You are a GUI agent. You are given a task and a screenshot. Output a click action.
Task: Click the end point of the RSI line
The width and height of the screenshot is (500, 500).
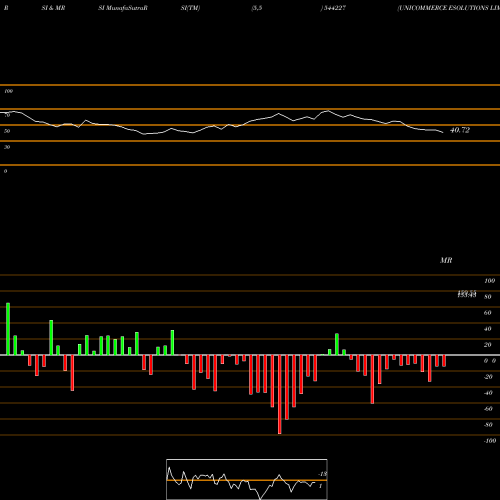pos(443,133)
